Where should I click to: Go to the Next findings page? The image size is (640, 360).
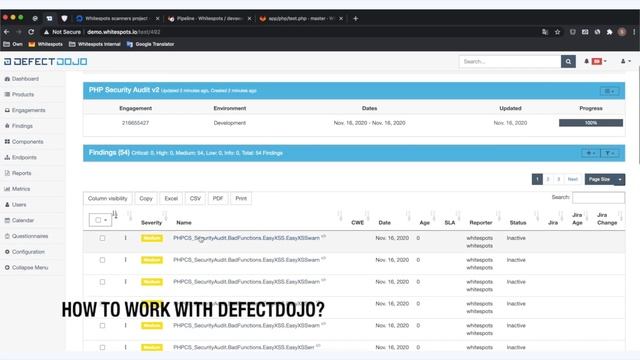pyautogui.click(x=572, y=179)
